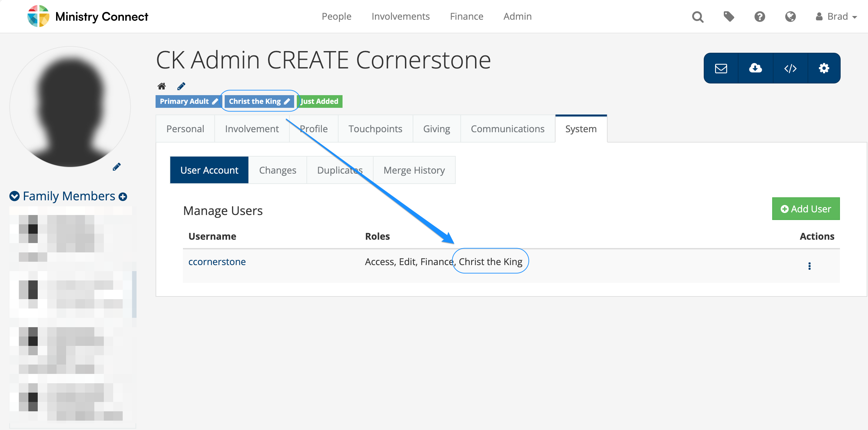Click the Manage Users heading
868x430 pixels.
tap(223, 211)
